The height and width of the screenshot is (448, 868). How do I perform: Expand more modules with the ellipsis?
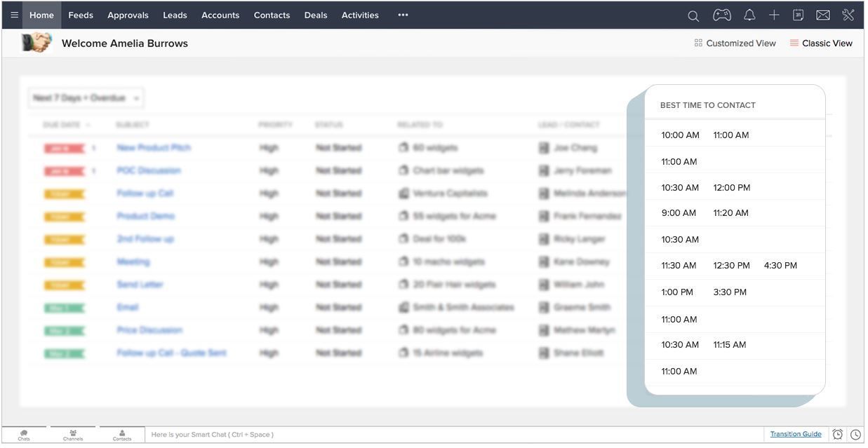click(x=402, y=15)
